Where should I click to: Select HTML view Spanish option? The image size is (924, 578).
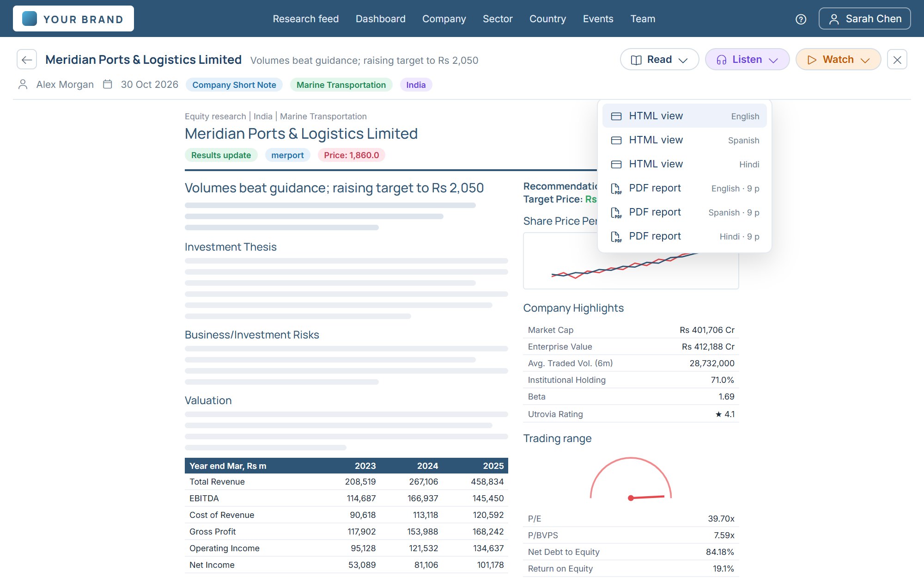(x=684, y=140)
